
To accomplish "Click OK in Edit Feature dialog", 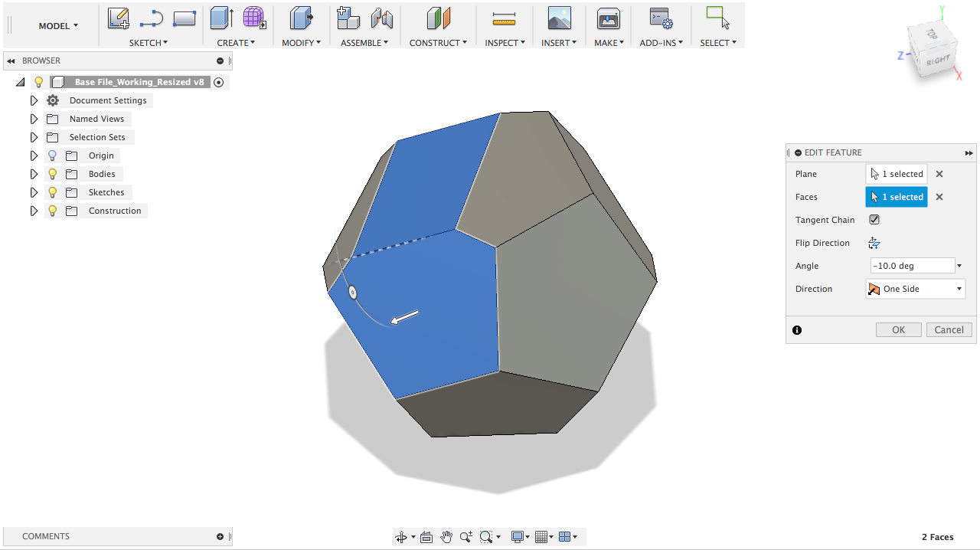I will [x=899, y=330].
